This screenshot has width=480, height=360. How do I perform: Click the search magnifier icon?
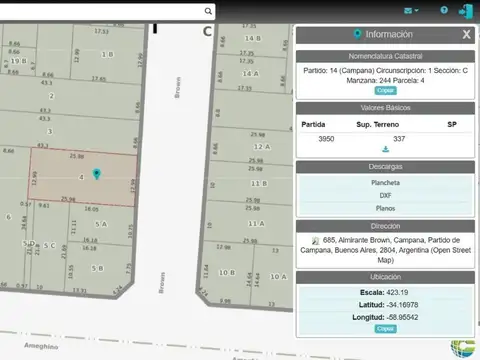[208, 11]
